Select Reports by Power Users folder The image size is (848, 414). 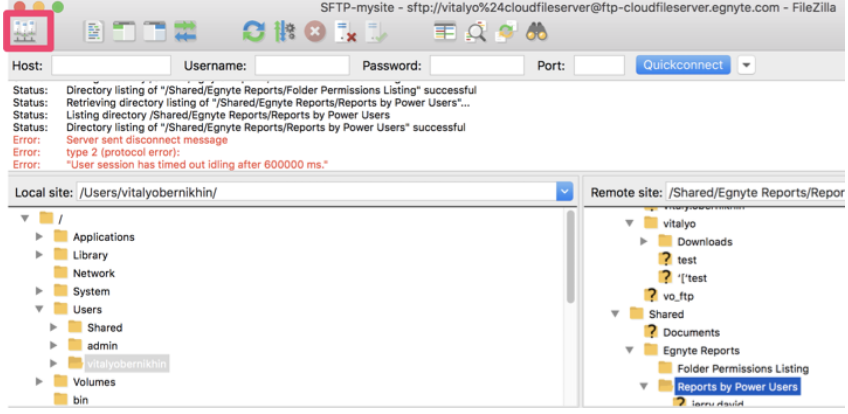[x=737, y=386]
